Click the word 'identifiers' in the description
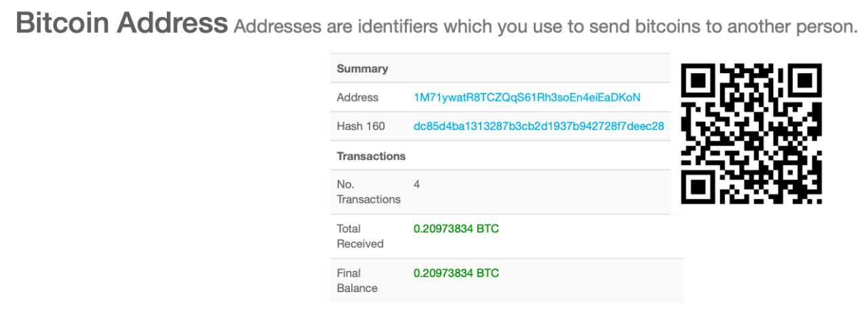Screen dimensions: 868x309 pyautogui.click(x=398, y=27)
